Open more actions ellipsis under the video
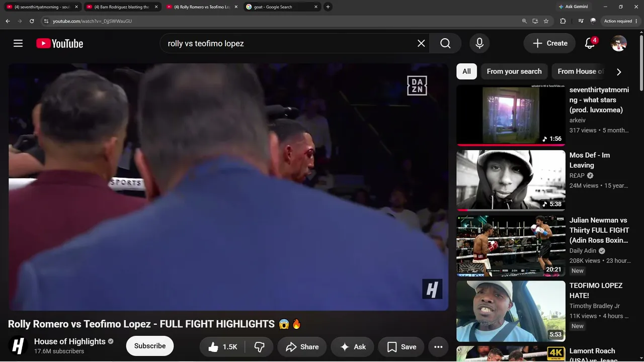The height and width of the screenshot is (362, 644). pyautogui.click(x=438, y=347)
